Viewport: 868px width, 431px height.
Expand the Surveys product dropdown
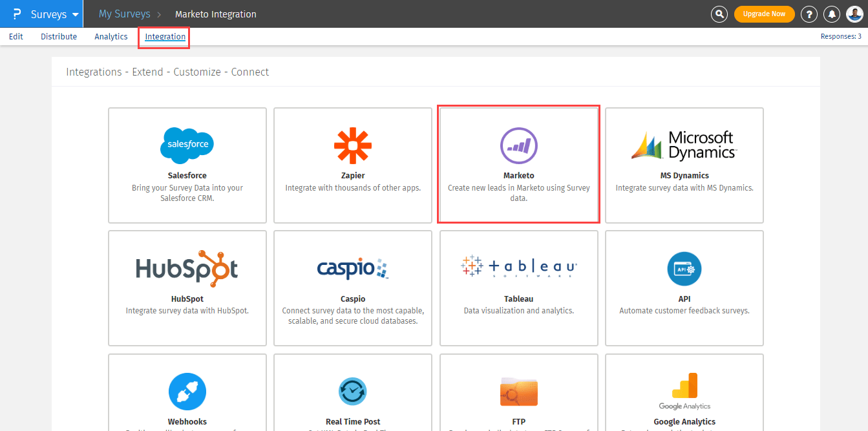[x=55, y=14]
